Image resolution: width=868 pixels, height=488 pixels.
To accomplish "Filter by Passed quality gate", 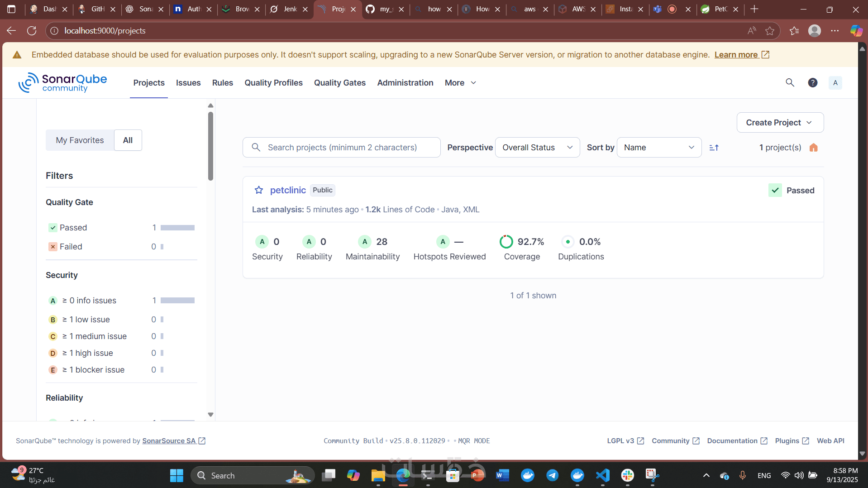I will 121,228.
